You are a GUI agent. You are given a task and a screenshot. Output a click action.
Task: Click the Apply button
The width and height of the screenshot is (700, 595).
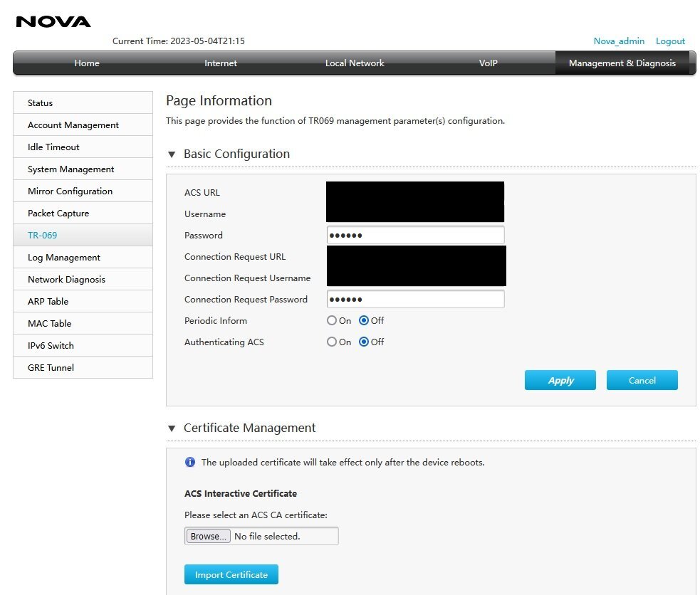pyautogui.click(x=560, y=380)
